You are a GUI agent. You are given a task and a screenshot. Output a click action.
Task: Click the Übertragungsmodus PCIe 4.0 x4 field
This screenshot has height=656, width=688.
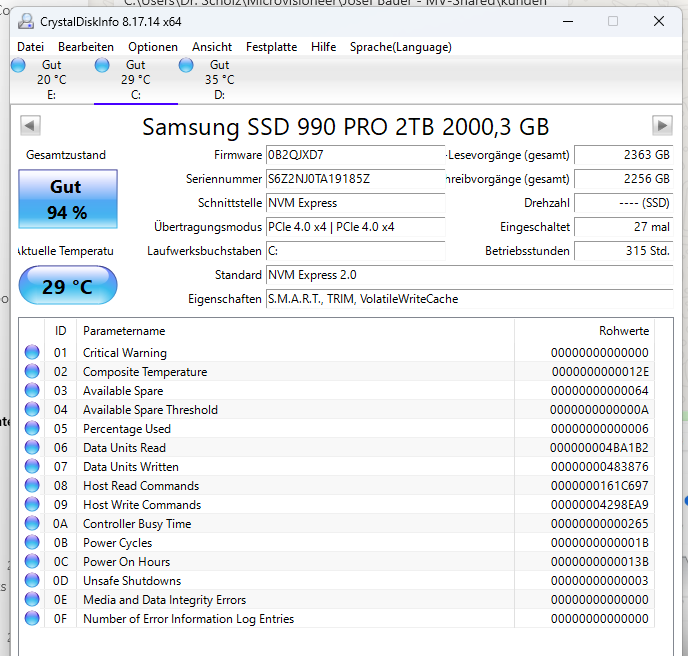tap(355, 227)
